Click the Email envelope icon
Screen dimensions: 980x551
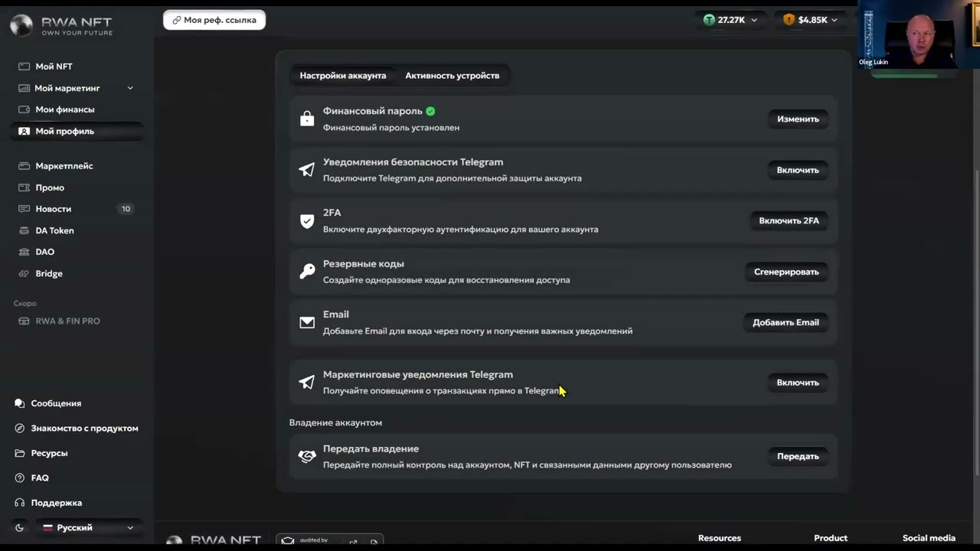307,322
